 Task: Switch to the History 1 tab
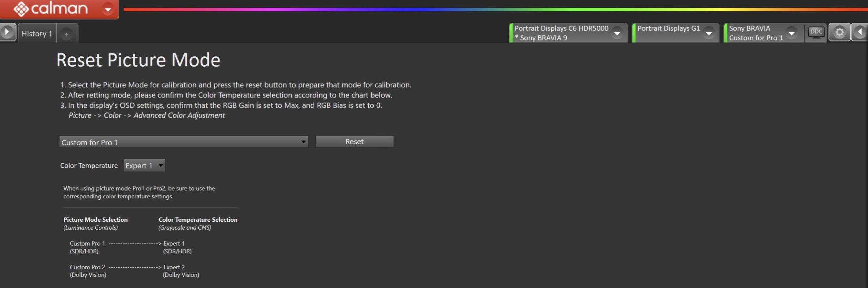pos(37,34)
